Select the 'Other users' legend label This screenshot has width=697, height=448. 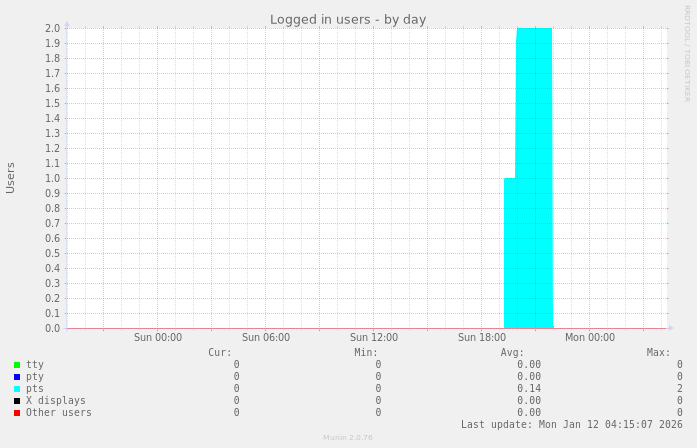[x=59, y=412]
